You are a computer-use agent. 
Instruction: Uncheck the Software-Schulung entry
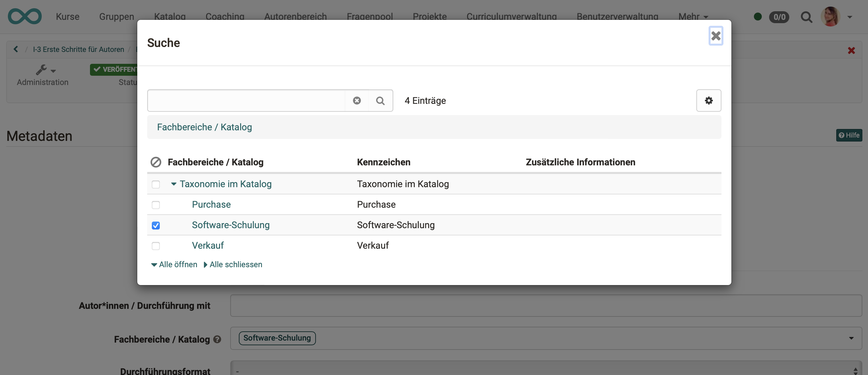[x=156, y=226]
